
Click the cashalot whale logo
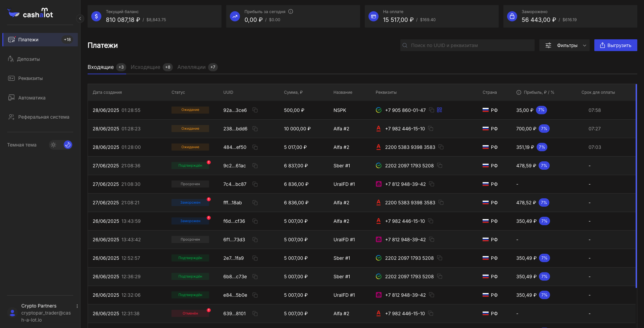pyautogui.click(x=30, y=13)
